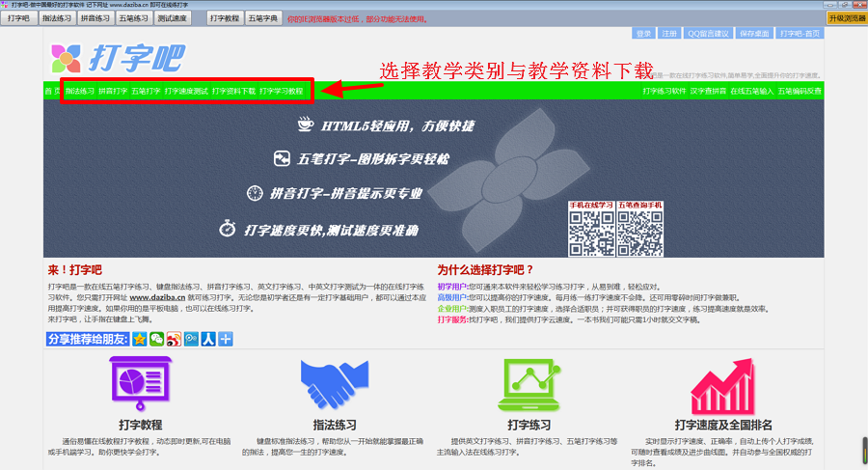Select 五笔打字 in the green nav bar
The height and width of the screenshot is (470, 868).
coord(146,91)
